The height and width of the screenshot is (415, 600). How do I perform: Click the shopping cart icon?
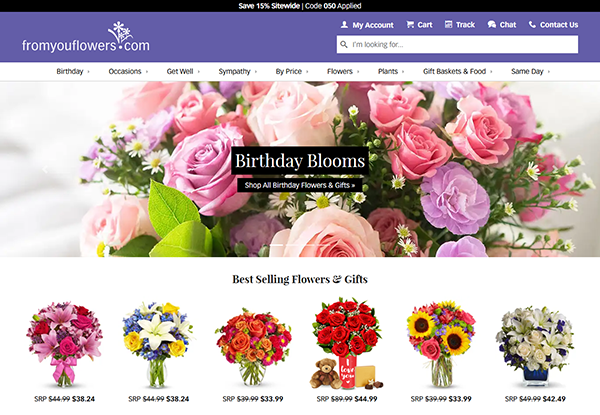coord(410,24)
